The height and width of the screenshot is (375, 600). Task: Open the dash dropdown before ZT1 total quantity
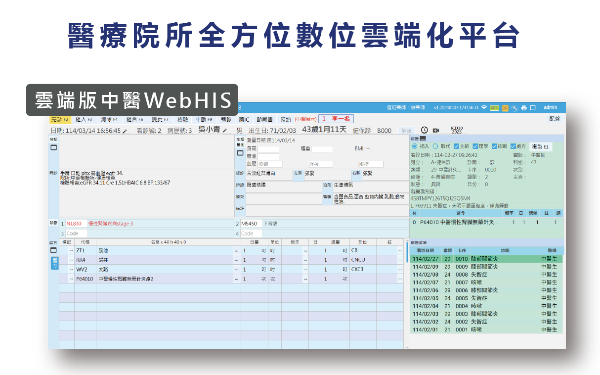point(305,251)
